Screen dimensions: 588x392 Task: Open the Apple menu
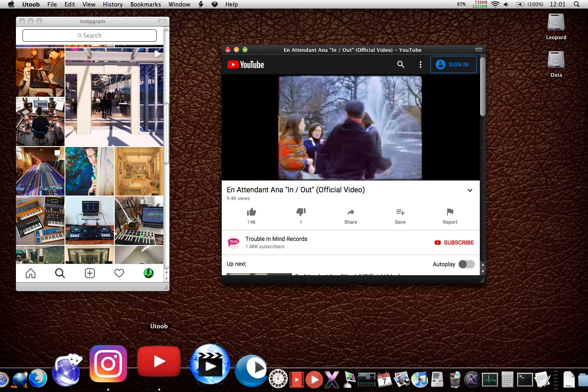click(11, 4)
